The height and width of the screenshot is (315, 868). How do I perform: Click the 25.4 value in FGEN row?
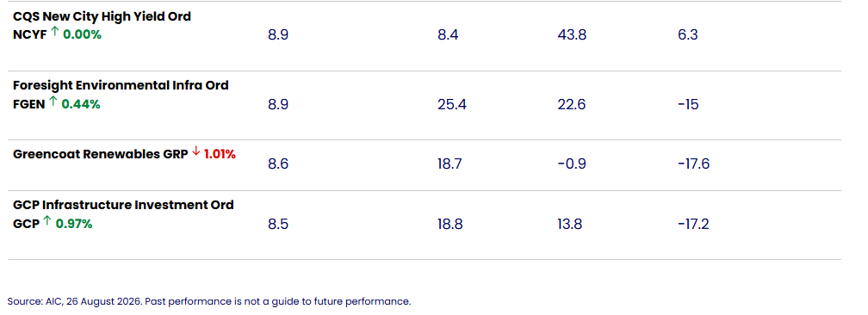click(452, 104)
